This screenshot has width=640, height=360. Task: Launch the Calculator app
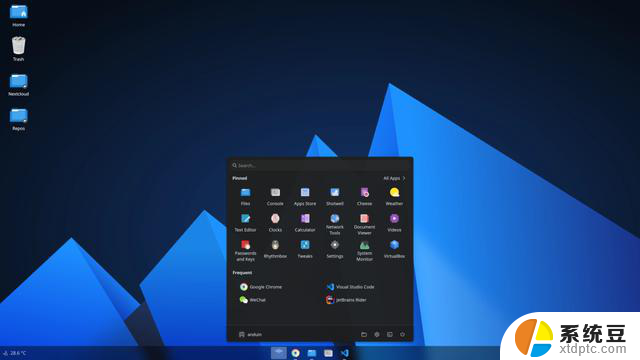[x=305, y=223]
